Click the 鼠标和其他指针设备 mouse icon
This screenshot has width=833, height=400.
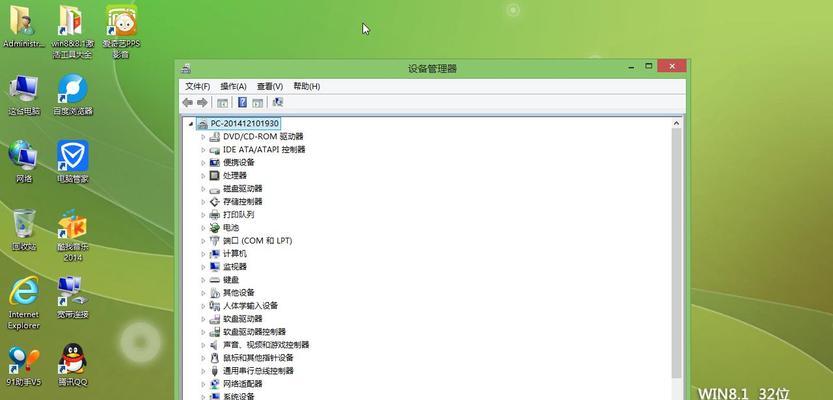pos(215,358)
